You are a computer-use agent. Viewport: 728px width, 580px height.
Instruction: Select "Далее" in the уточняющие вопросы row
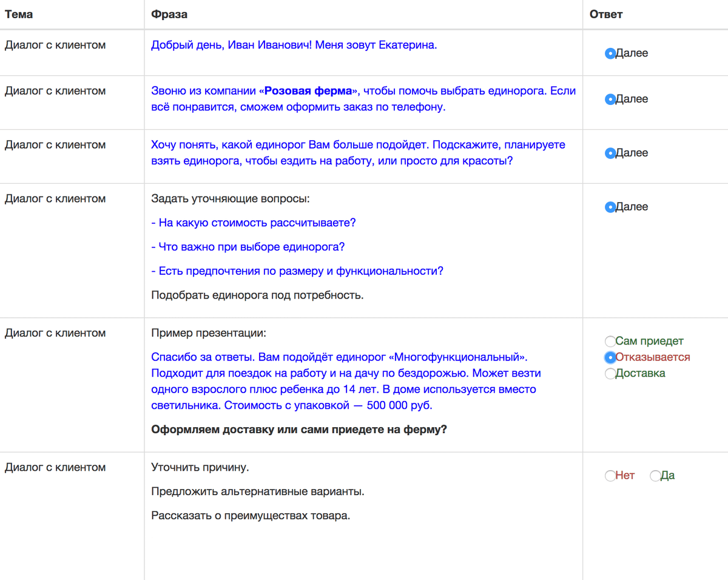pos(610,207)
